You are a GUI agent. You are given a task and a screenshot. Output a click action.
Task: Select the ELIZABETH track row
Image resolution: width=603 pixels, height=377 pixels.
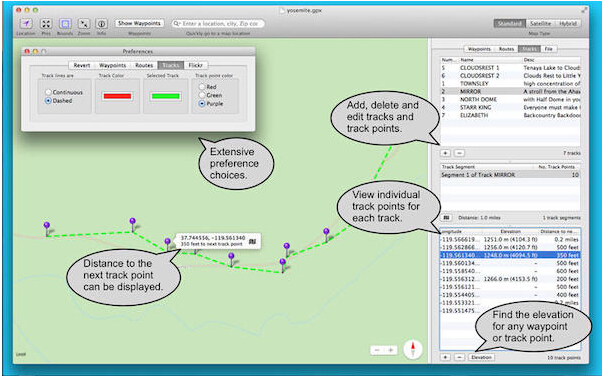[x=510, y=115]
